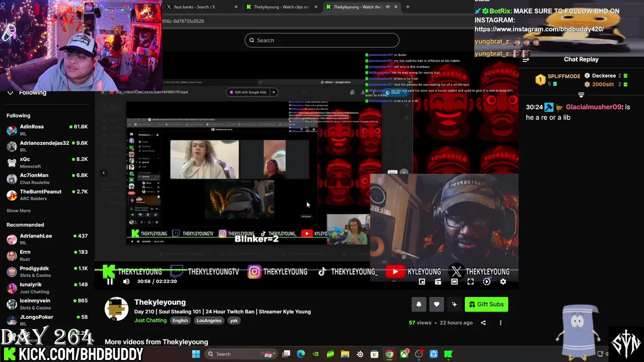Follow Thekyleyoung with the heart button
This screenshot has width=644, height=362.
(436, 304)
